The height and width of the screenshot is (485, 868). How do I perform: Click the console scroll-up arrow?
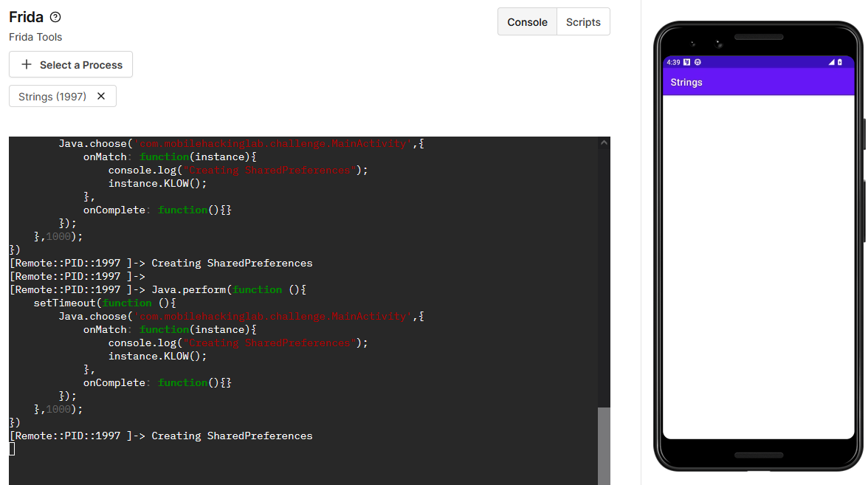point(604,142)
